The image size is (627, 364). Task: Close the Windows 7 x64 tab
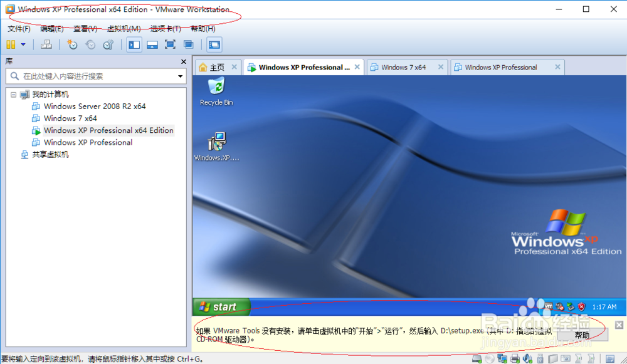[x=441, y=67]
